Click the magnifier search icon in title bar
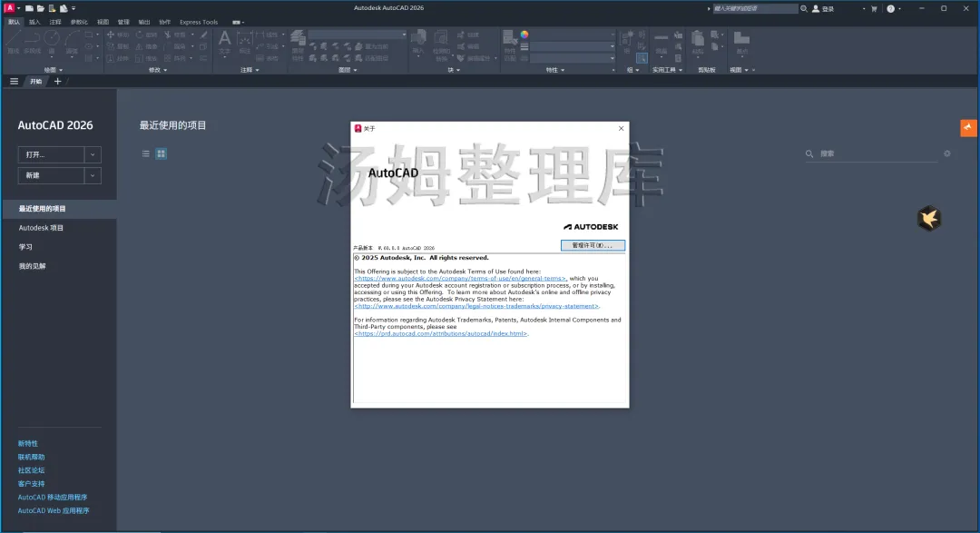The height and width of the screenshot is (533, 980). click(804, 9)
